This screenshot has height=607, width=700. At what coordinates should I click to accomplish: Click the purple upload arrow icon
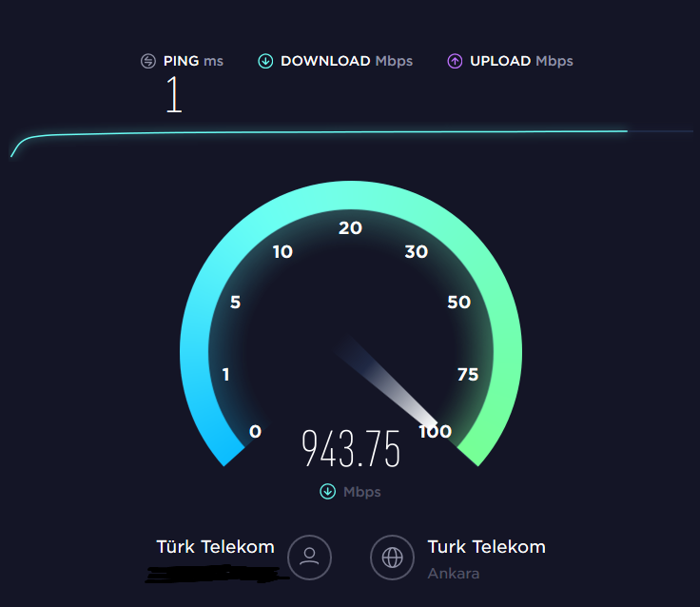coord(455,61)
